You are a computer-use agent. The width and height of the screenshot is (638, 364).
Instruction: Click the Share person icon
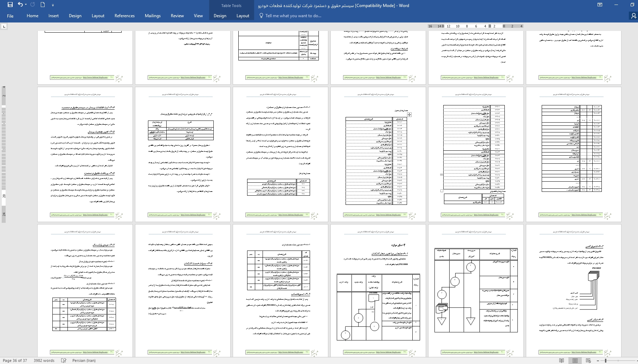point(633,16)
